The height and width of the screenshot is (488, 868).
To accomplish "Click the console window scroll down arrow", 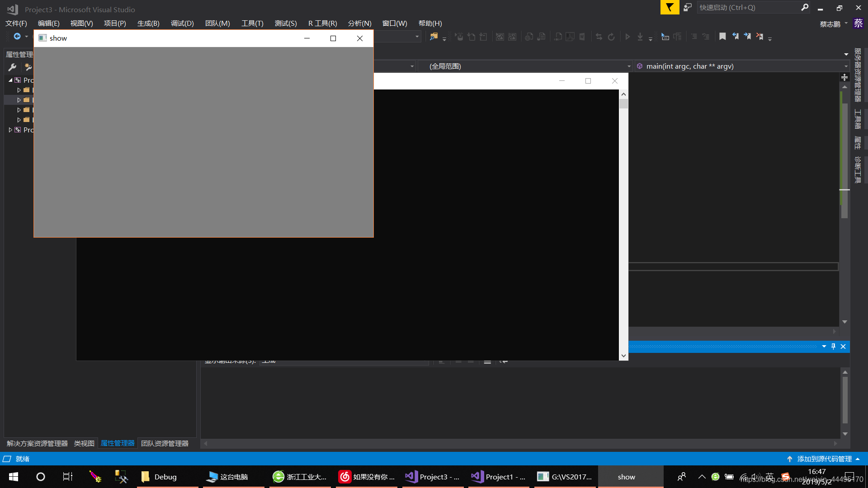I will (x=623, y=356).
